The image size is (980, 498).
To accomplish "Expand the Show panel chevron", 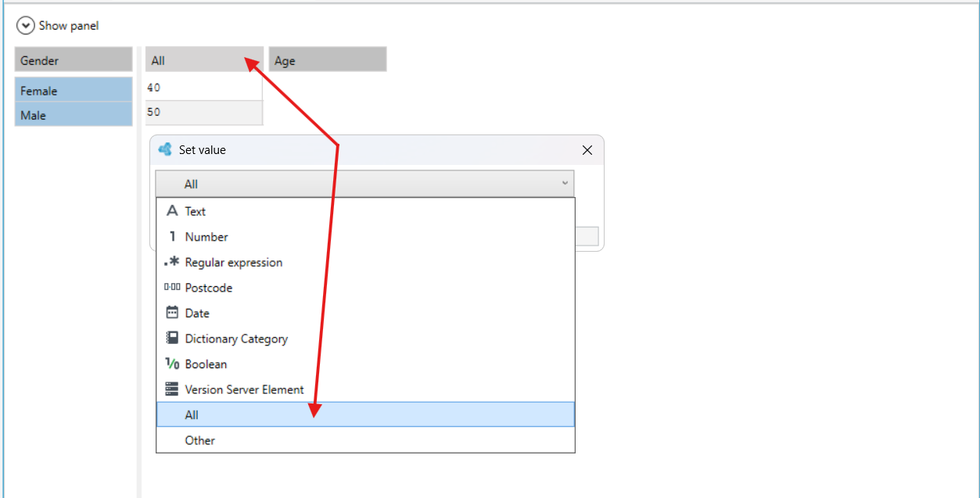I will [26, 26].
